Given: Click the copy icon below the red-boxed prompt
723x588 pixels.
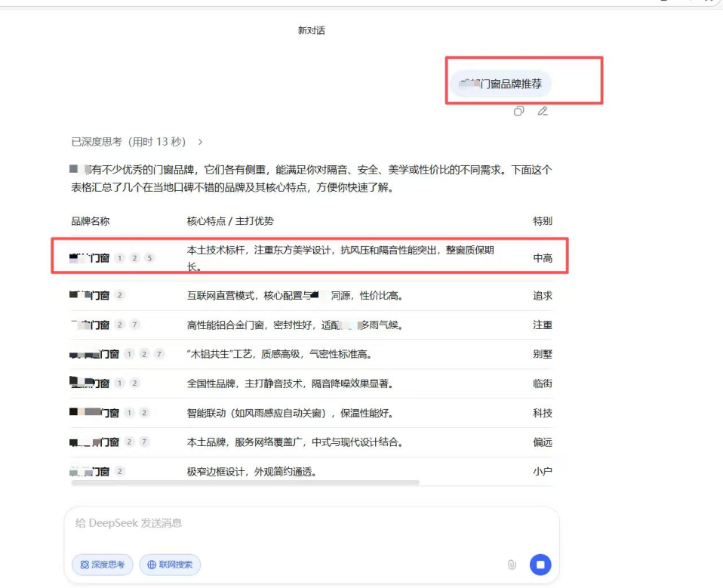Looking at the screenshot, I should click(518, 111).
